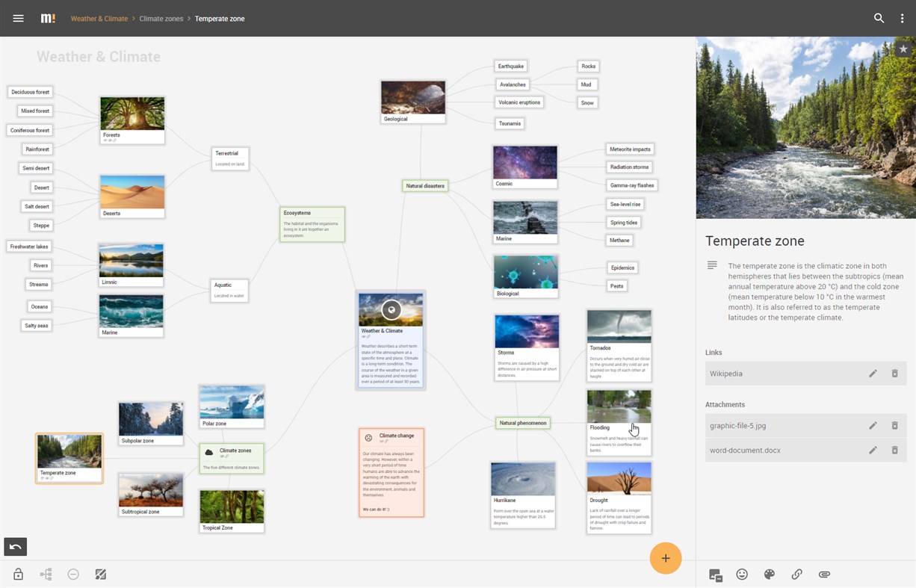Select the Biological image node
Screen dimensions: 916x588
pos(525,276)
